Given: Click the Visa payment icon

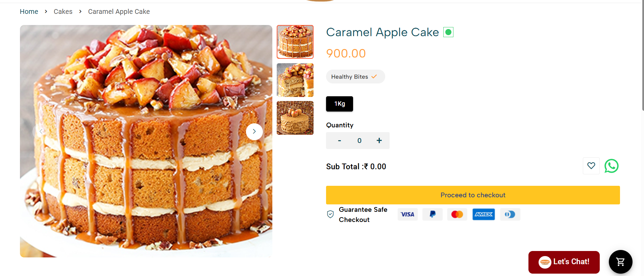Looking at the screenshot, I should [x=407, y=214].
